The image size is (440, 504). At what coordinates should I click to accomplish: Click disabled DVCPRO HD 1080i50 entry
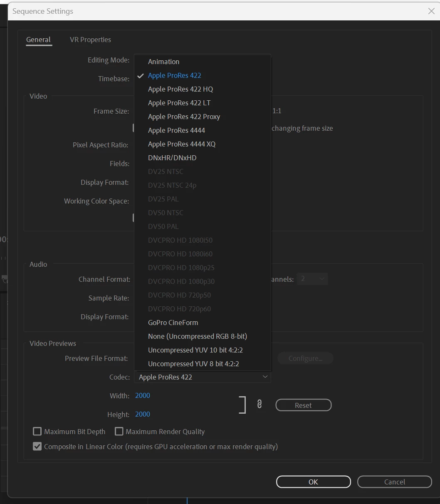203,240
